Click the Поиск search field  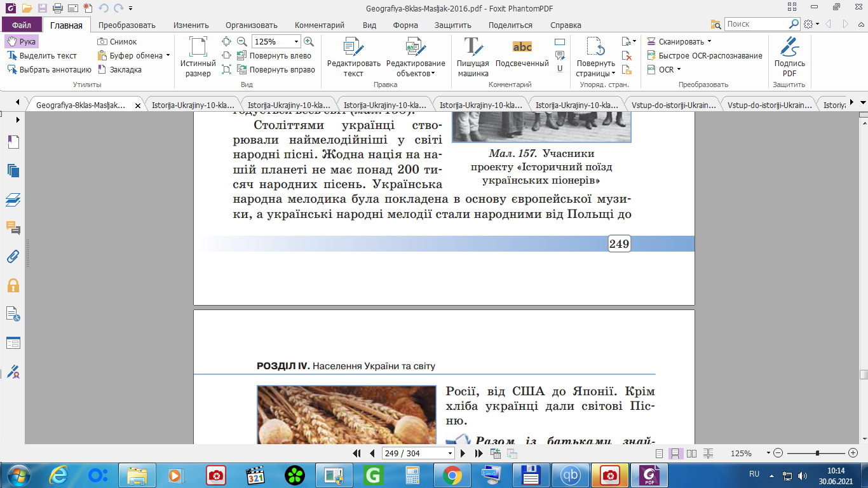(756, 24)
